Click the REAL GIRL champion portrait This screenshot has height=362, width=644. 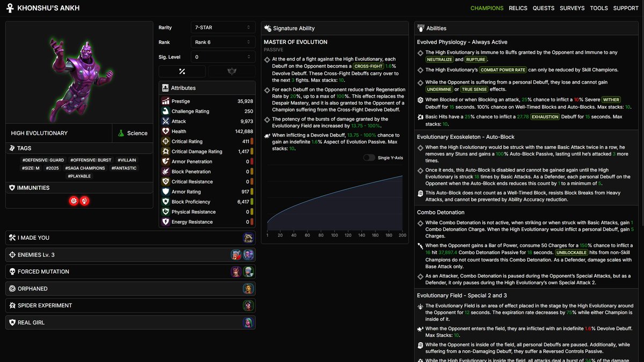click(x=248, y=322)
